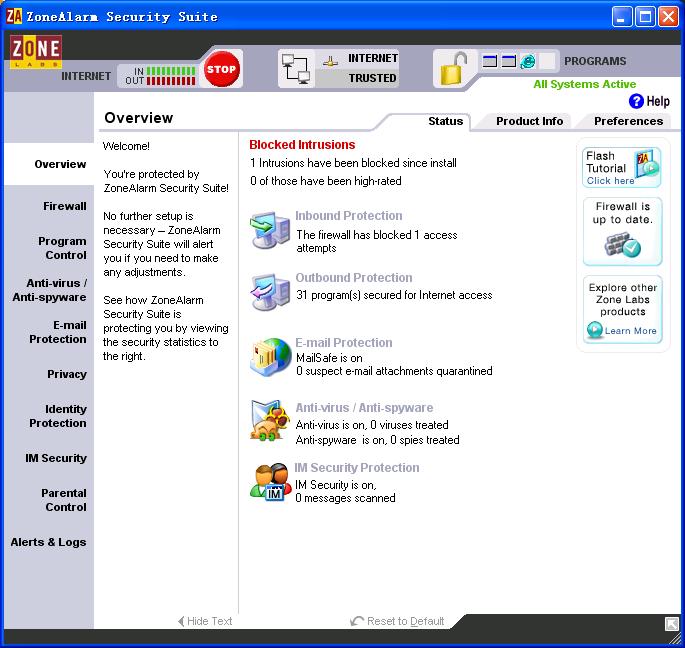Viewport: 685px width, 648px height.
Task: Click the ZA title bar icon
Action: (x=14, y=17)
